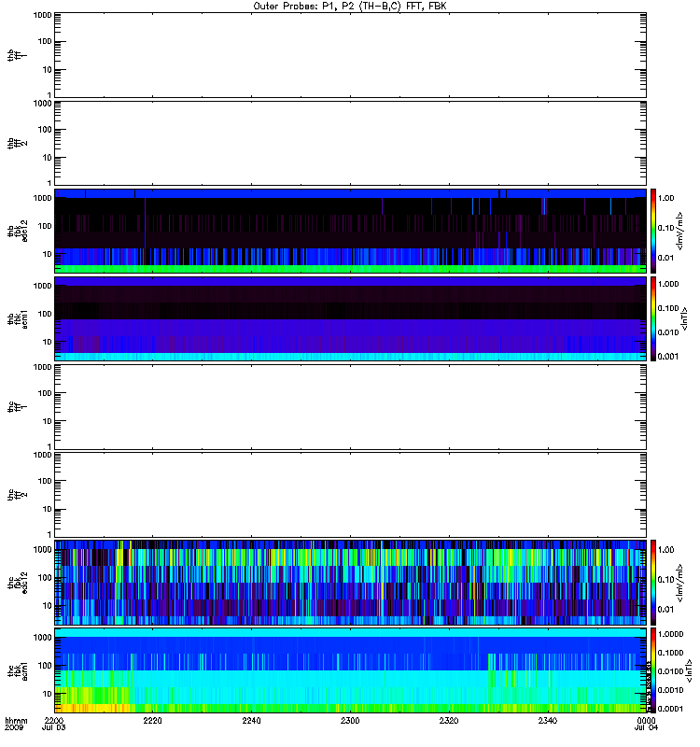Click the '1.0000' tick on thc scm1 color bar

(670, 634)
